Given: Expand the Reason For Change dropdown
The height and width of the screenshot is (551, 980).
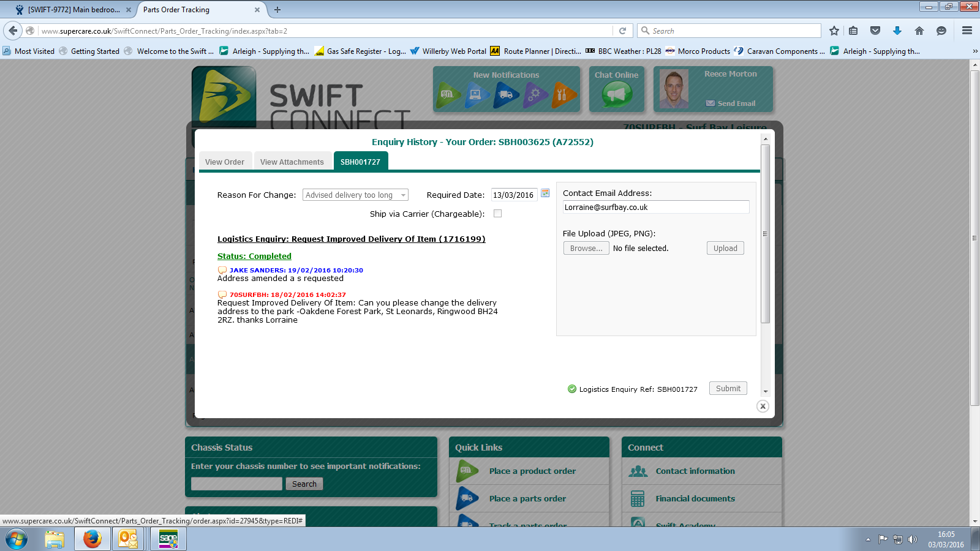Looking at the screenshot, I should pos(355,195).
